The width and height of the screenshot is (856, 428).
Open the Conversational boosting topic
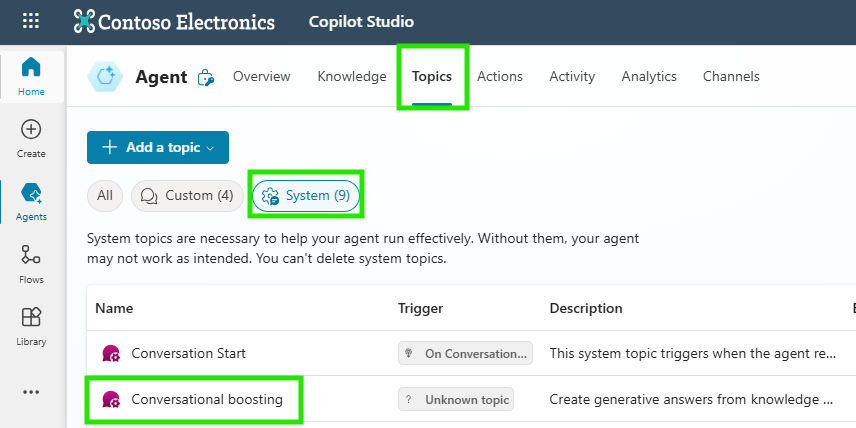pyautogui.click(x=207, y=399)
